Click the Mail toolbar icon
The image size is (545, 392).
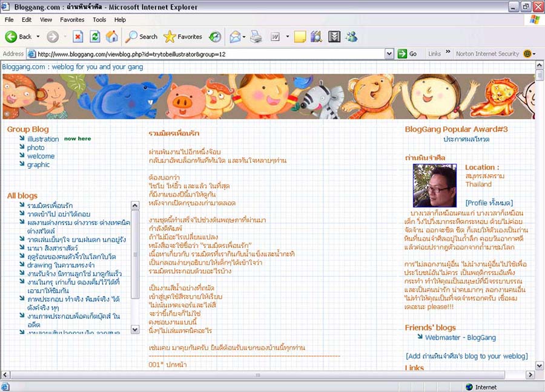click(x=235, y=36)
